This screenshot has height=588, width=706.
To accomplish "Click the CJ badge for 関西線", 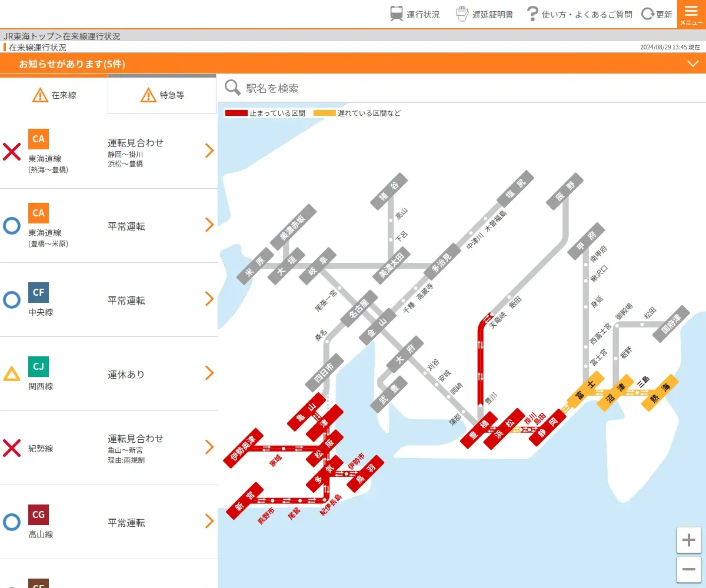I will point(38,366).
